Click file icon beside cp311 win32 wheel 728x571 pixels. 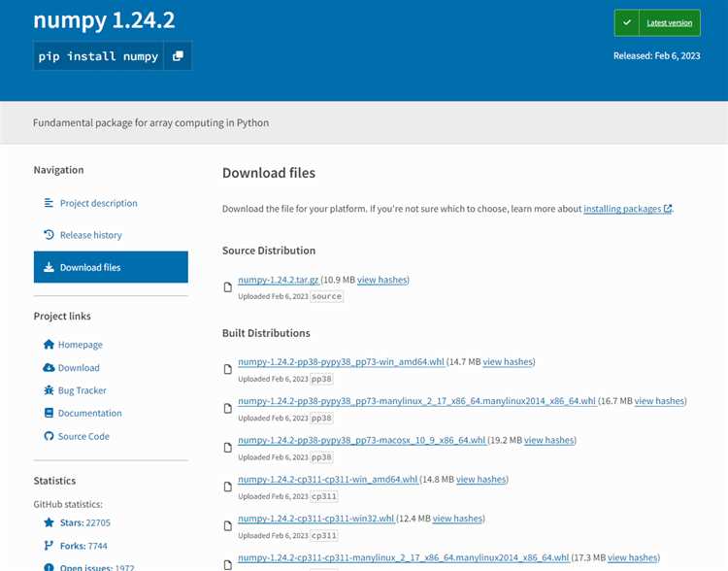pyautogui.click(x=228, y=526)
